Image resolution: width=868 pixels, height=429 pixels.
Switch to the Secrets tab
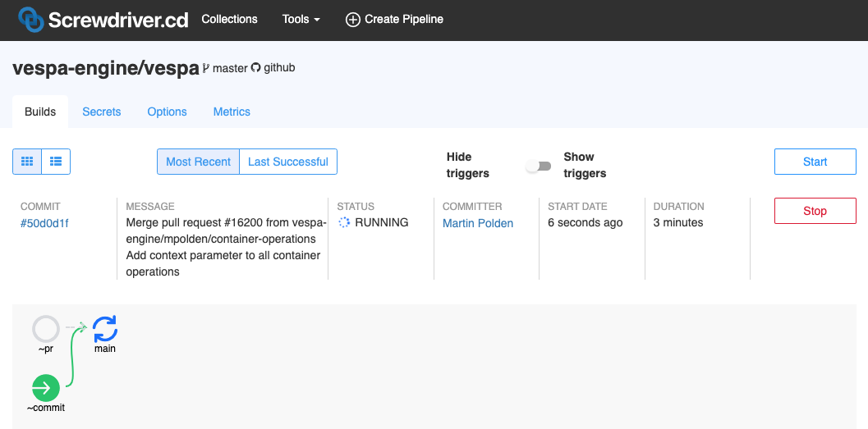click(102, 112)
